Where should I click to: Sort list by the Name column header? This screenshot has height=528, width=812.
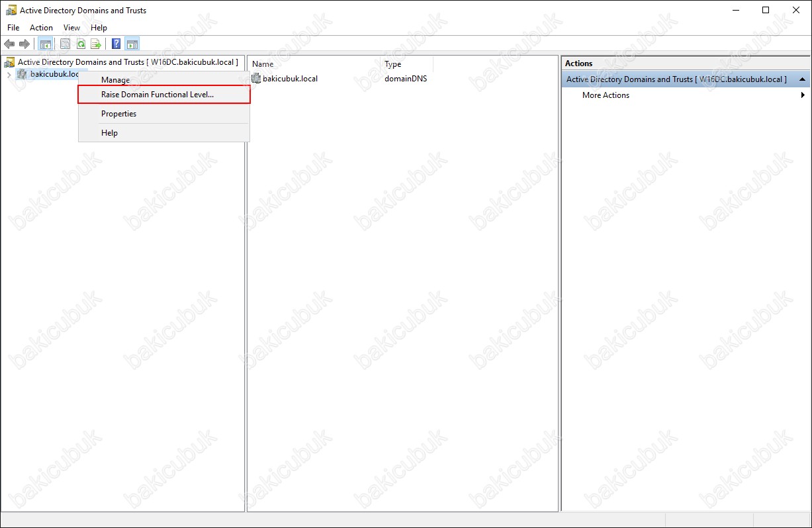pyautogui.click(x=315, y=64)
